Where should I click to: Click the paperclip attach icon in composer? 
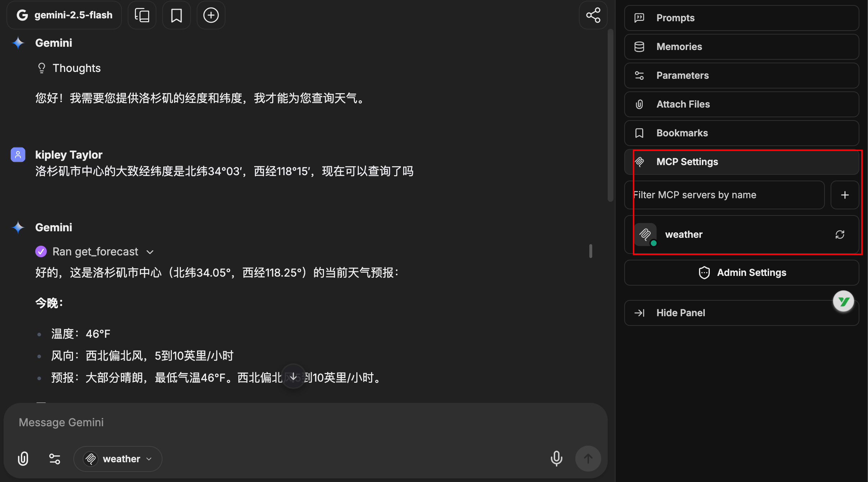(23, 459)
